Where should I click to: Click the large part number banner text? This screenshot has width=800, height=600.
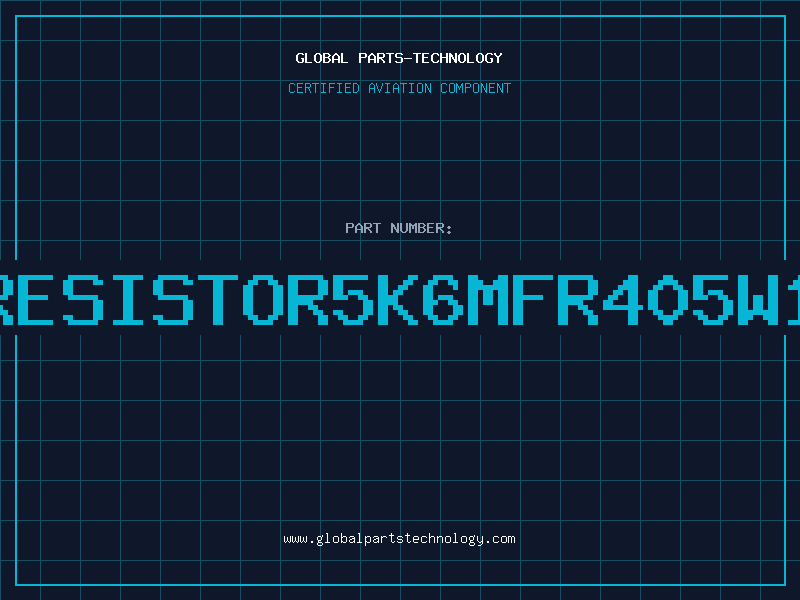point(400,299)
